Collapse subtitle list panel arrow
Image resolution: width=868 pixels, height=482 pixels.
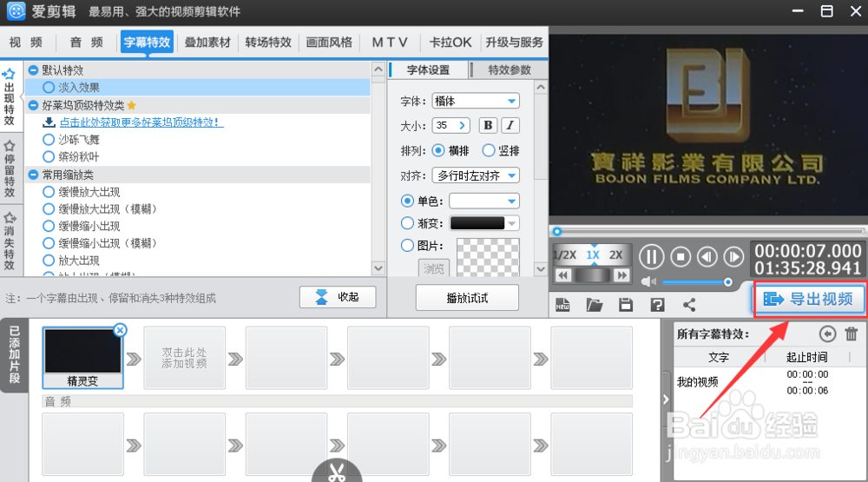click(x=666, y=399)
